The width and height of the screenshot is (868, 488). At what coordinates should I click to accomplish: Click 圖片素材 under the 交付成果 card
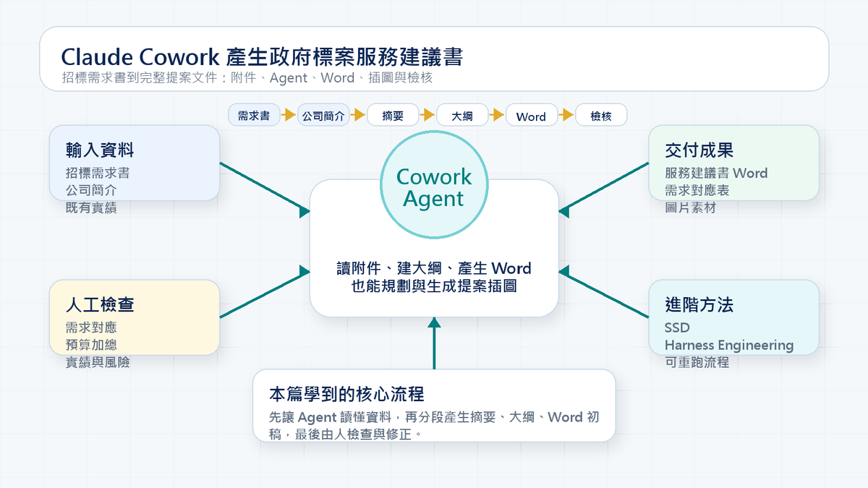pos(691,208)
